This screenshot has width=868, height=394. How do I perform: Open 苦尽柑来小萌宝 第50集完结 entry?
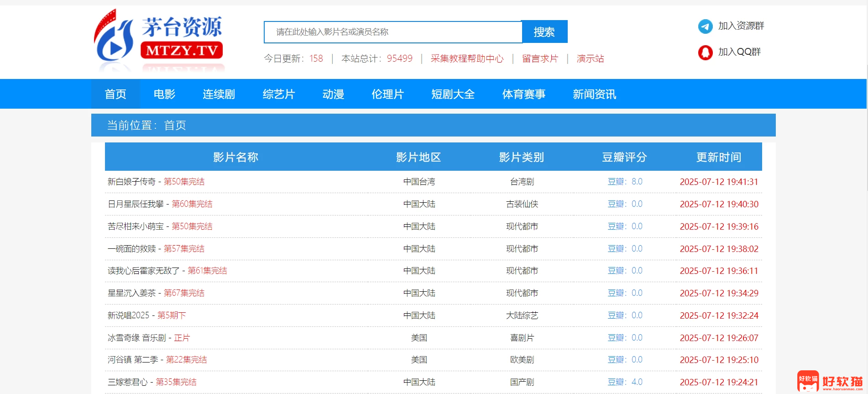point(160,226)
